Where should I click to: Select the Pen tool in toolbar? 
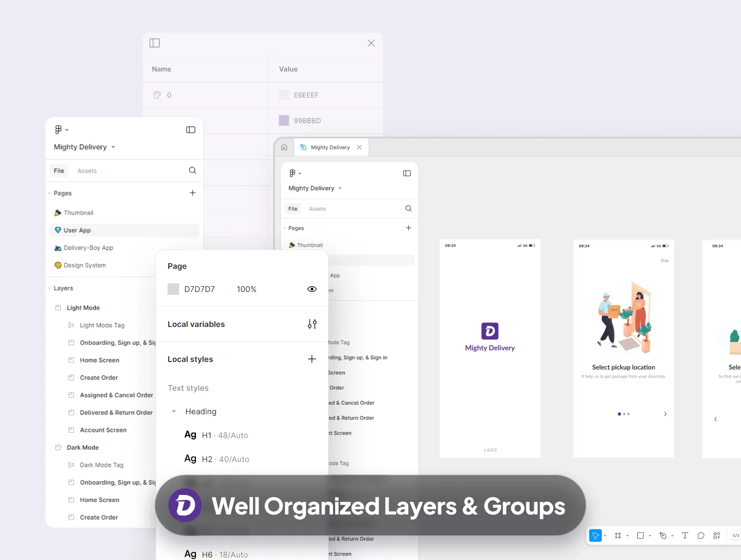[663, 535]
